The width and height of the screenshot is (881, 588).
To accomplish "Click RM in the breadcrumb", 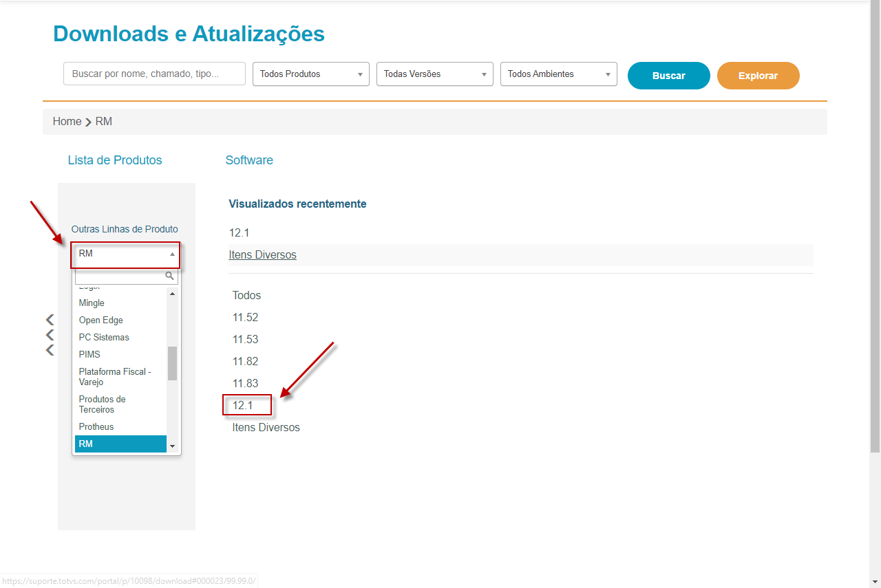I will point(104,122).
